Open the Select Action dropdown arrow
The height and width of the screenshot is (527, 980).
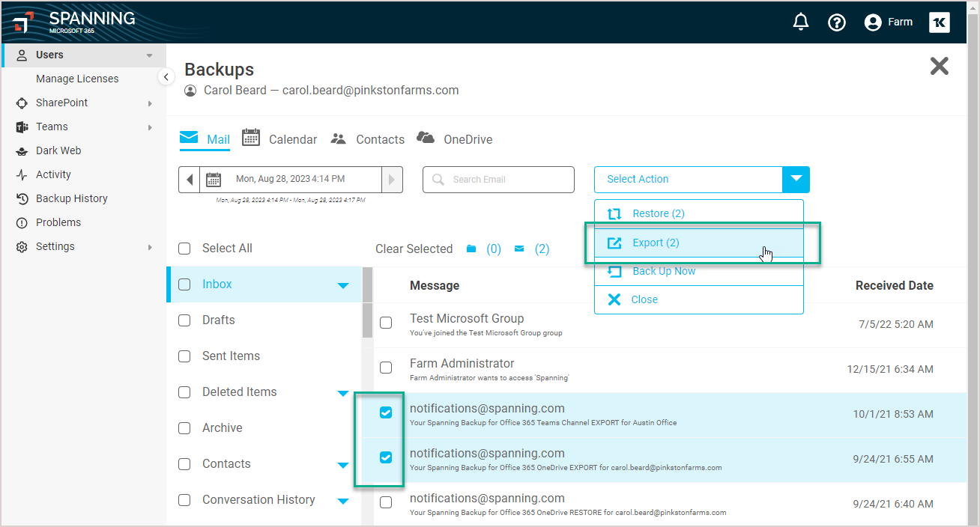click(x=796, y=180)
